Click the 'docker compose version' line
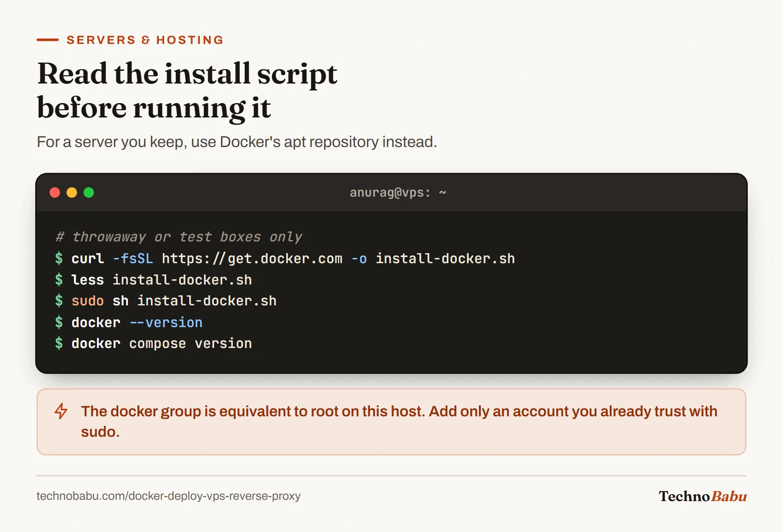Image resolution: width=783 pixels, height=532 pixels. [154, 343]
